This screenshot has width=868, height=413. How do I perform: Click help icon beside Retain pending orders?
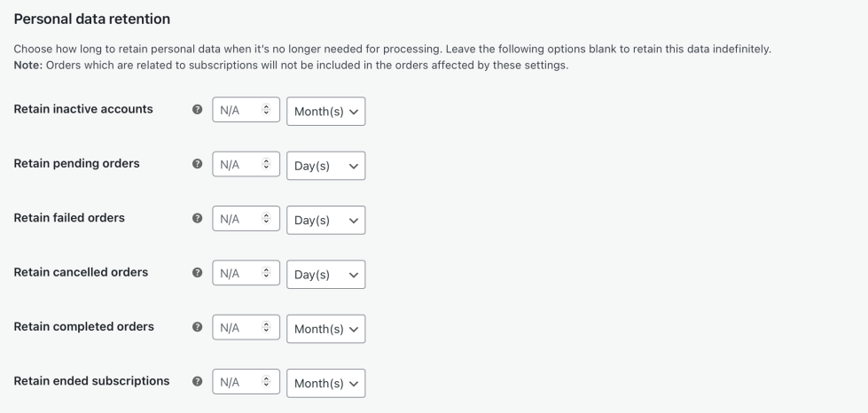pos(198,165)
